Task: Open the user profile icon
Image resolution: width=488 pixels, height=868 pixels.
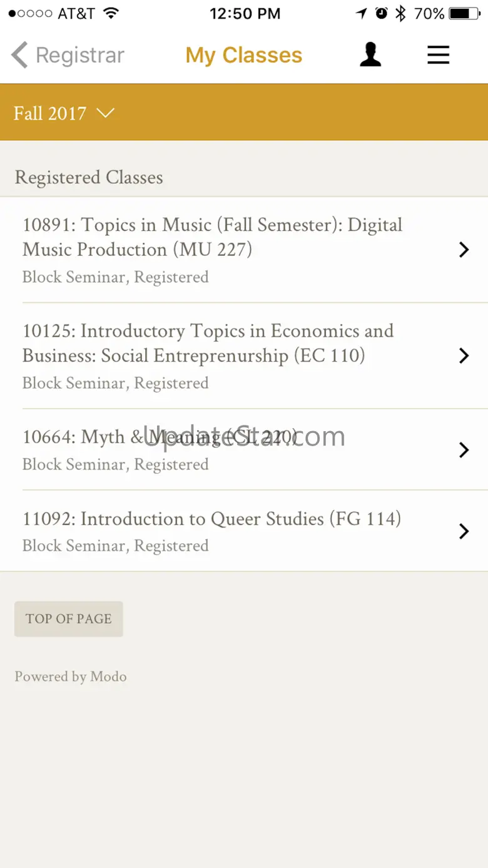Action: 370,55
